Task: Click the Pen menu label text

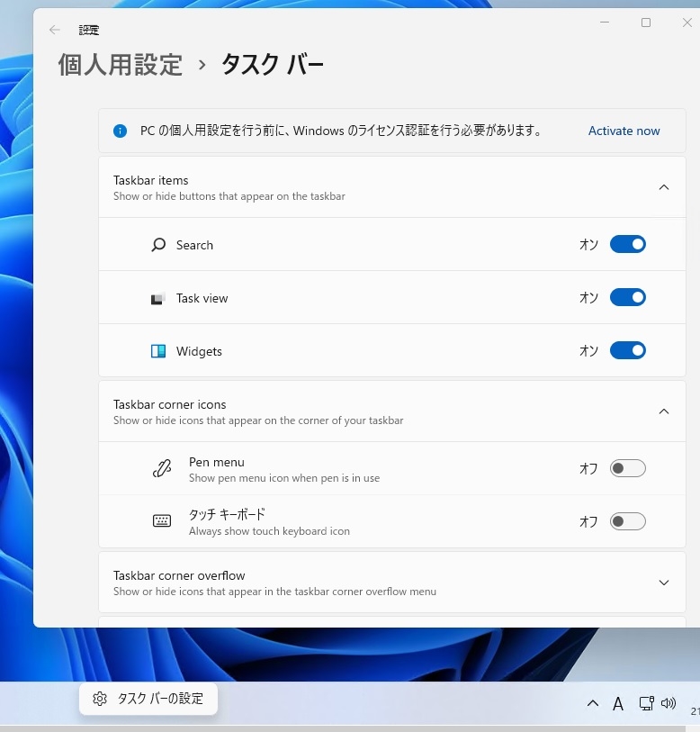Action: coord(217,462)
